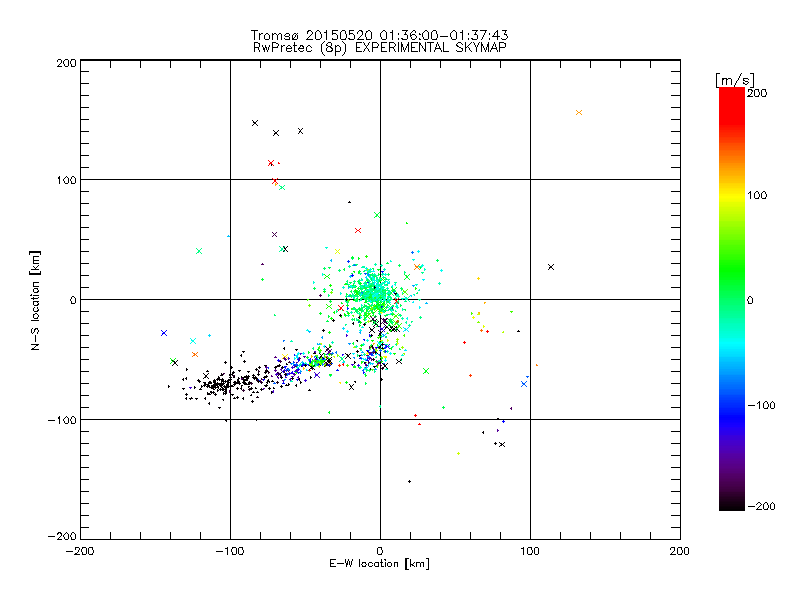The height and width of the screenshot is (600, 800).
Task: Click the N-S axis '200' tick label
Action: (66, 63)
